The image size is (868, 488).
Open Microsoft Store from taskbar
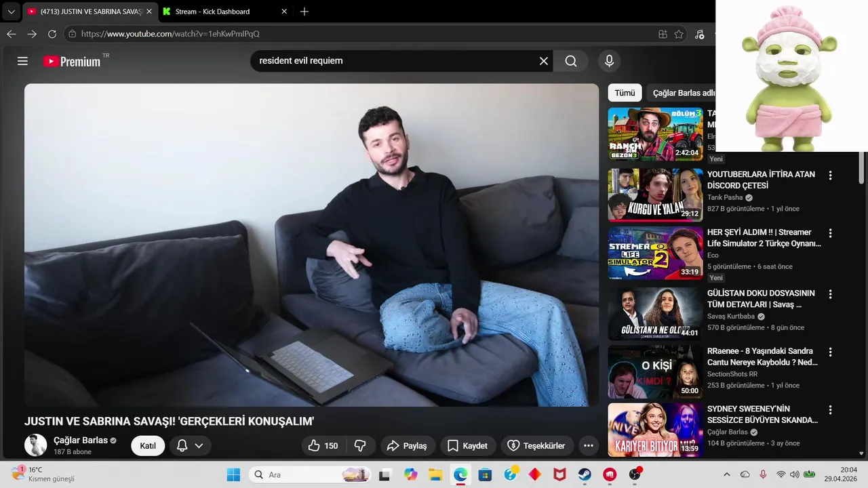(485, 474)
